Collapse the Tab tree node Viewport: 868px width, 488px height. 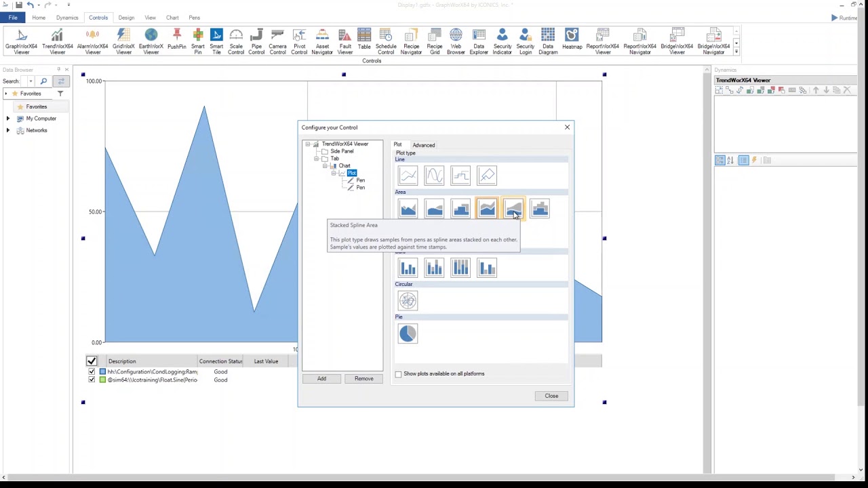coord(317,159)
